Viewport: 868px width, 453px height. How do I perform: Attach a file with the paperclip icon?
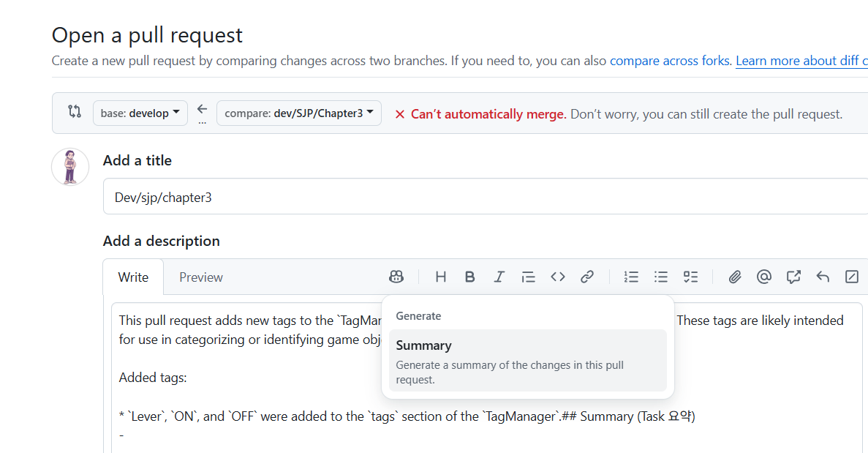click(x=734, y=277)
